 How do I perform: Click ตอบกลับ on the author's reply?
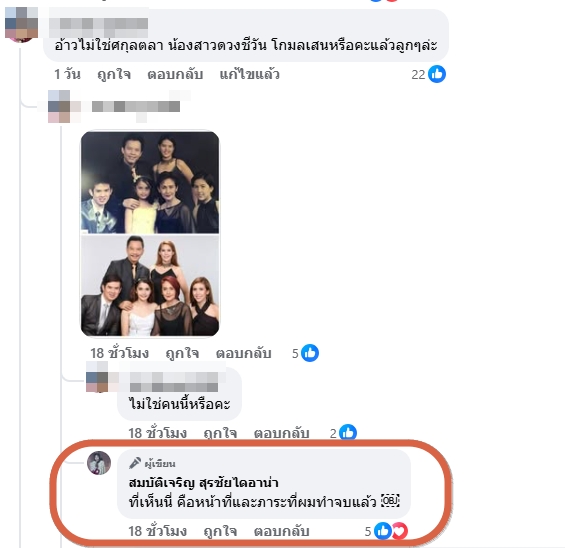tap(281, 531)
